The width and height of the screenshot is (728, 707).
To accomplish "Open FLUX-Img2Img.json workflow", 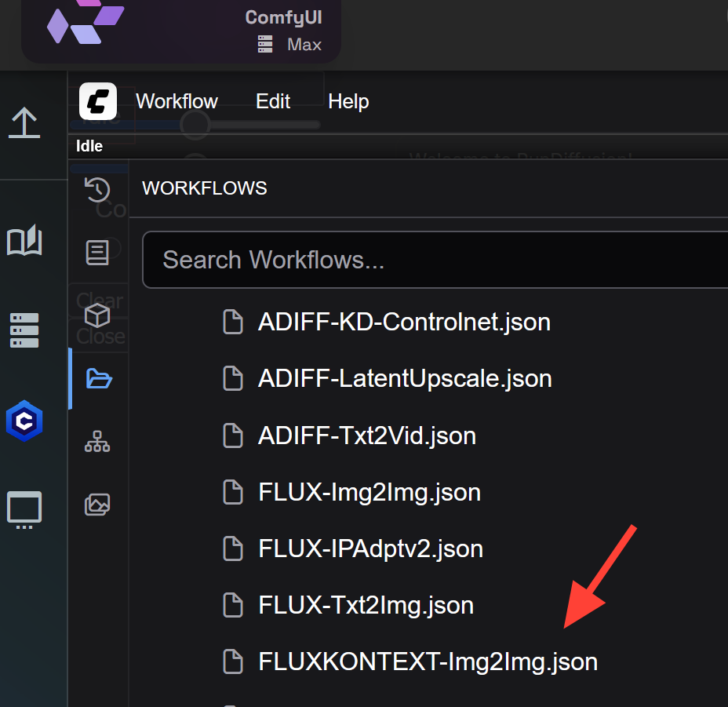I will click(369, 493).
